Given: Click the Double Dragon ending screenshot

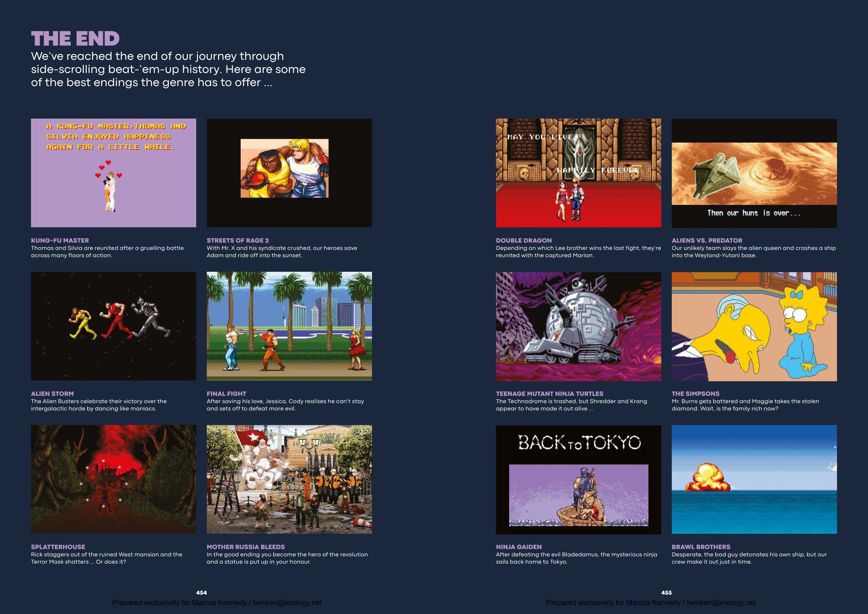Looking at the screenshot, I should click(578, 173).
